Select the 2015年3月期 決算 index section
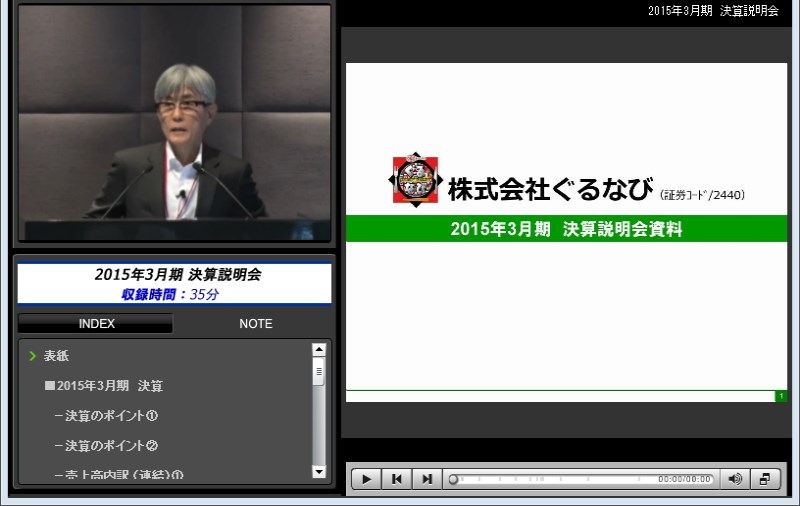 coord(104,386)
